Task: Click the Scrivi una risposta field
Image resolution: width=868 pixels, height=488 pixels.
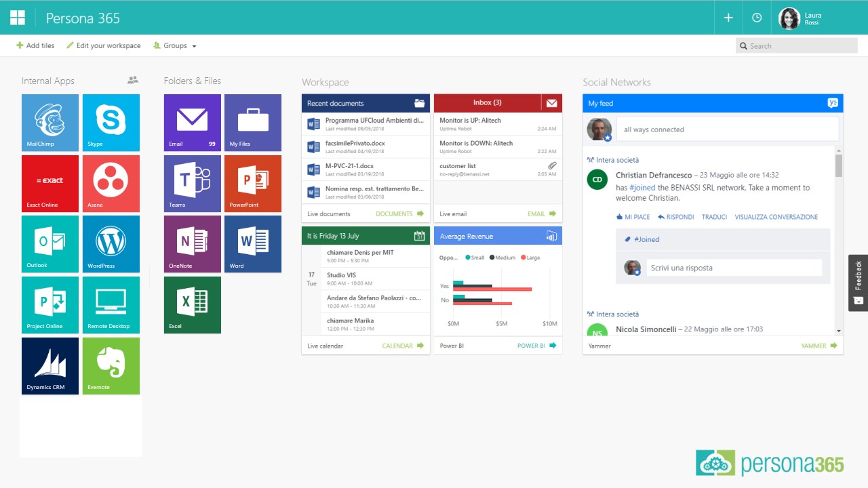Action: pyautogui.click(x=734, y=268)
